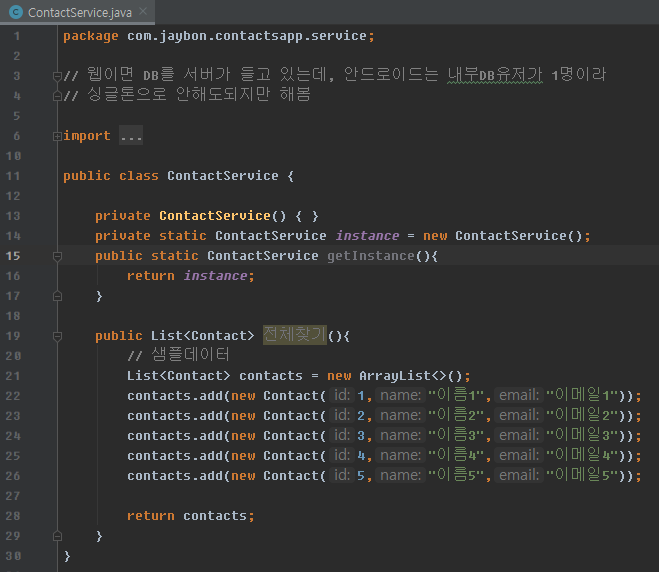Close the ContactService.java tab
Image resolution: width=659 pixels, height=572 pixels.
point(143,11)
